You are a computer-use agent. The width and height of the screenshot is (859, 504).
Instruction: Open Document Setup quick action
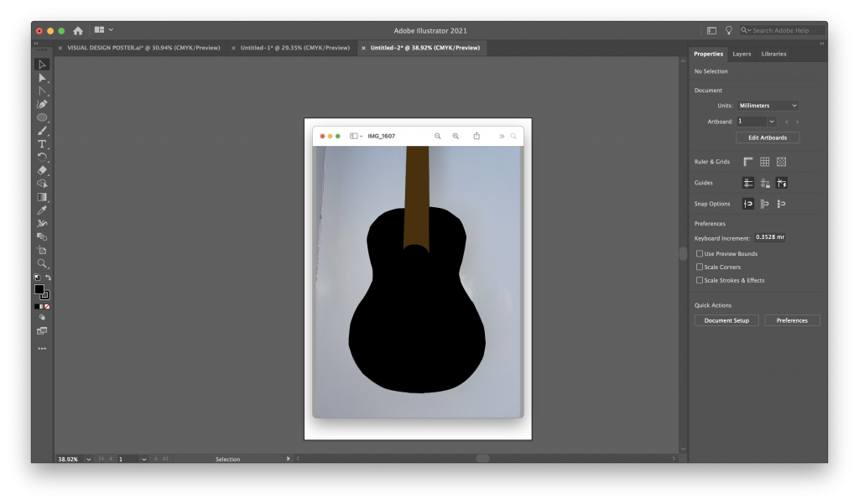click(726, 320)
